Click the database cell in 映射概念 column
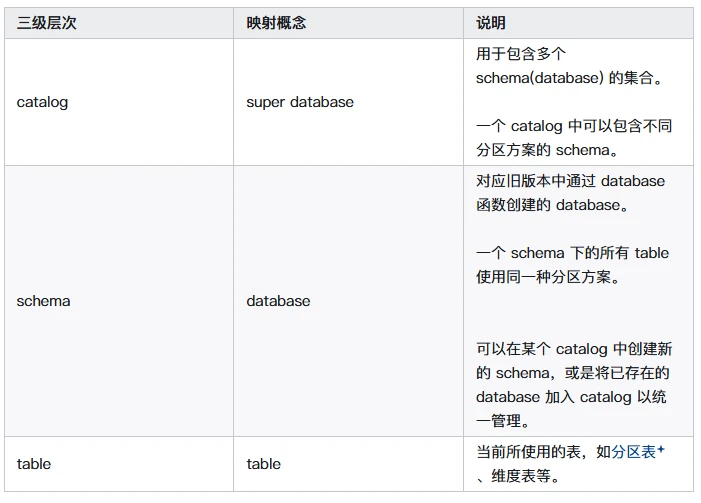The height and width of the screenshot is (503, 701). [278, 301]
